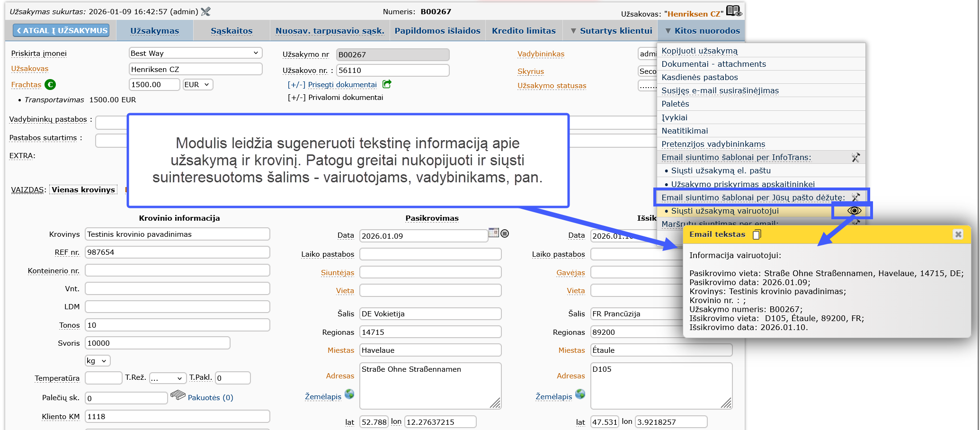
Task: Click the Krovinys name input field
Action: click(178, 234)
